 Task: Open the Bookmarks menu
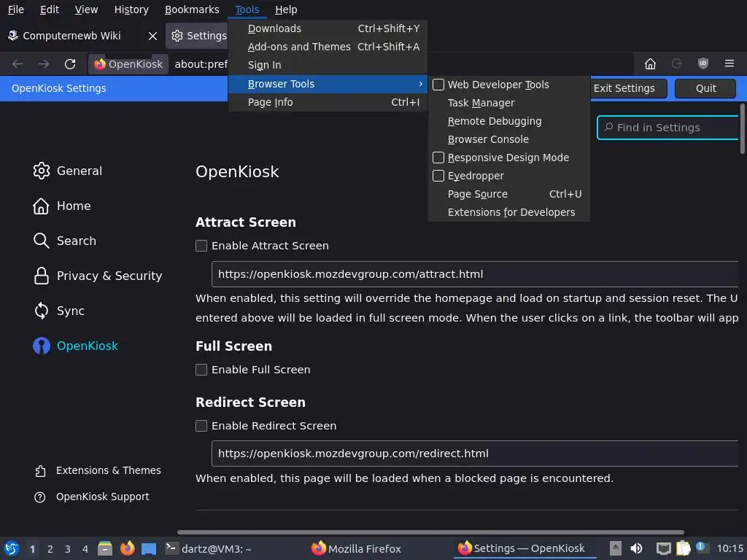point(192,9)
